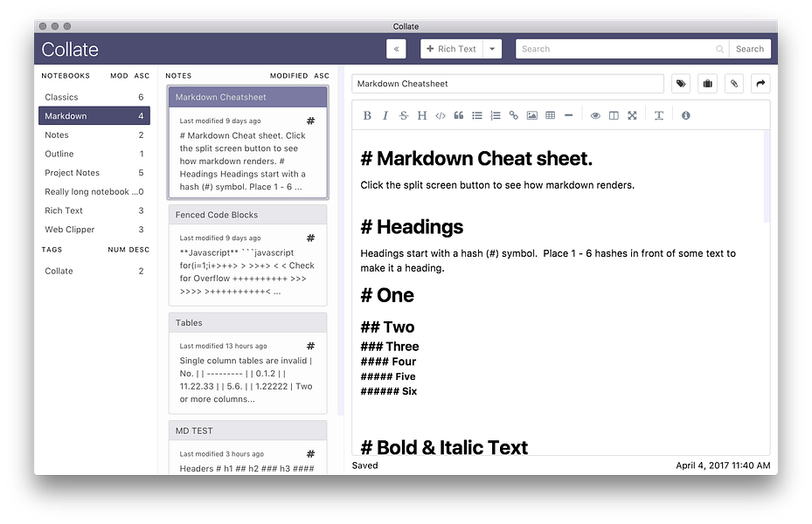Open the Web Clipper notebook
The width and height of the screenshot is (812, 524).
click(94, 229)
